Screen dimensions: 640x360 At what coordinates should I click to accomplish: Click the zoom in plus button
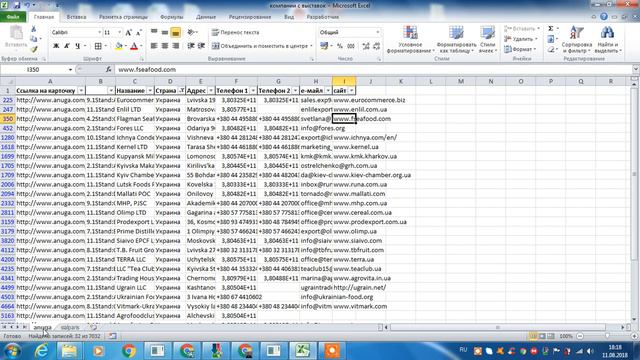tap(634, 336)
